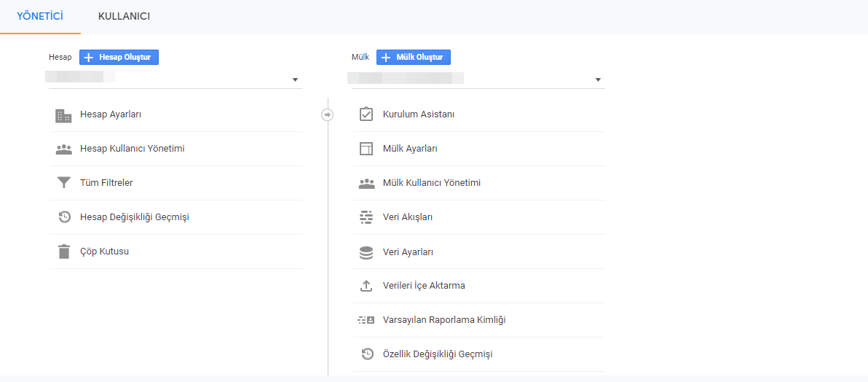Open the Mülk property dropdown arrow

(x=598, y=80)
